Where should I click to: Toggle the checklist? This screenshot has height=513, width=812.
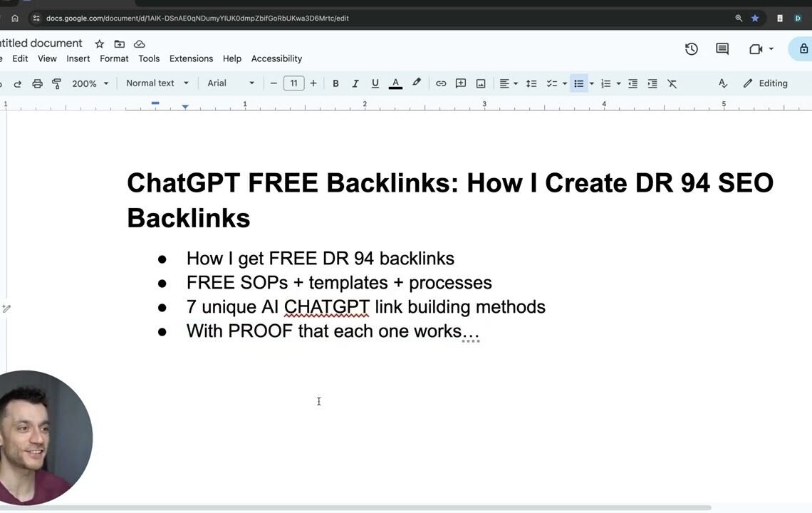point(551,83)
